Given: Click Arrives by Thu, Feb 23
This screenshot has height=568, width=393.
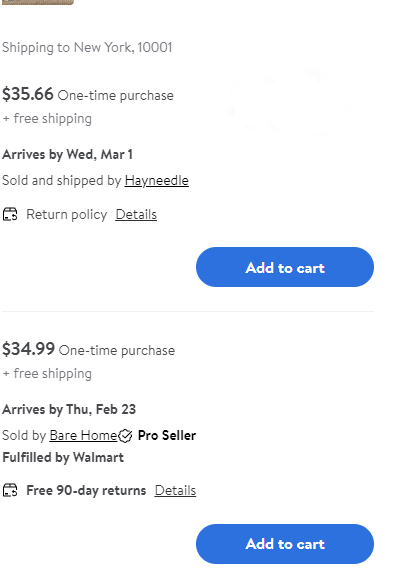Looking at the screenshot, I should point(69,409).
